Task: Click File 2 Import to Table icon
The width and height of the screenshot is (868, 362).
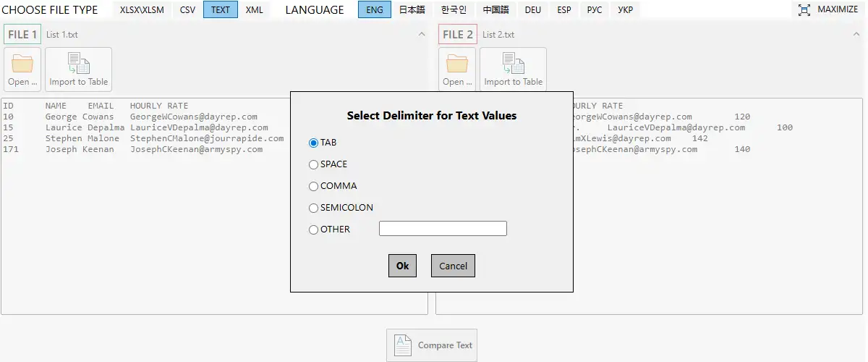Action: click(x=513, y=64)
